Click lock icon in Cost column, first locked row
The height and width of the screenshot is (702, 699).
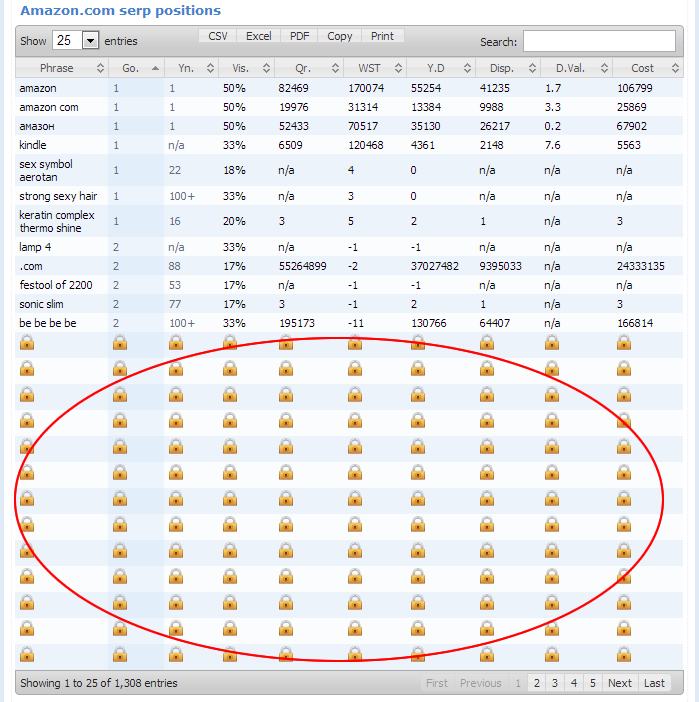click(624, 343)
